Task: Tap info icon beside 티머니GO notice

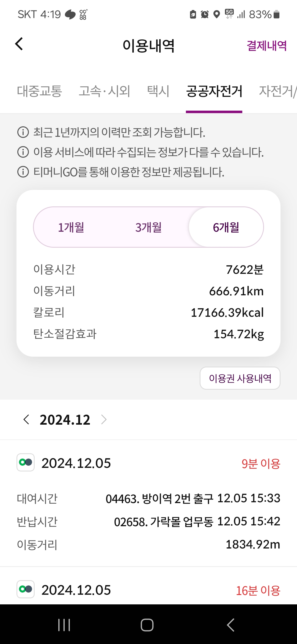Action: [23, 172]
